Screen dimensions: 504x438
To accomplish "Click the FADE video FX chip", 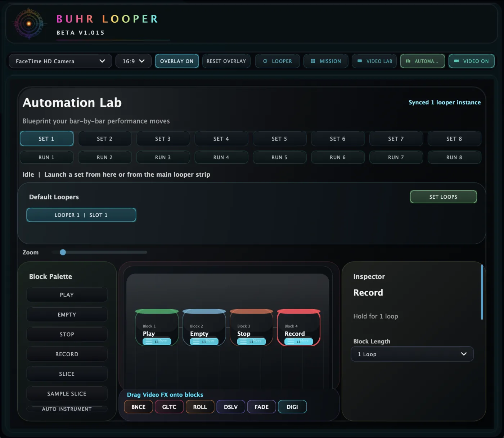I will (262, 407).
